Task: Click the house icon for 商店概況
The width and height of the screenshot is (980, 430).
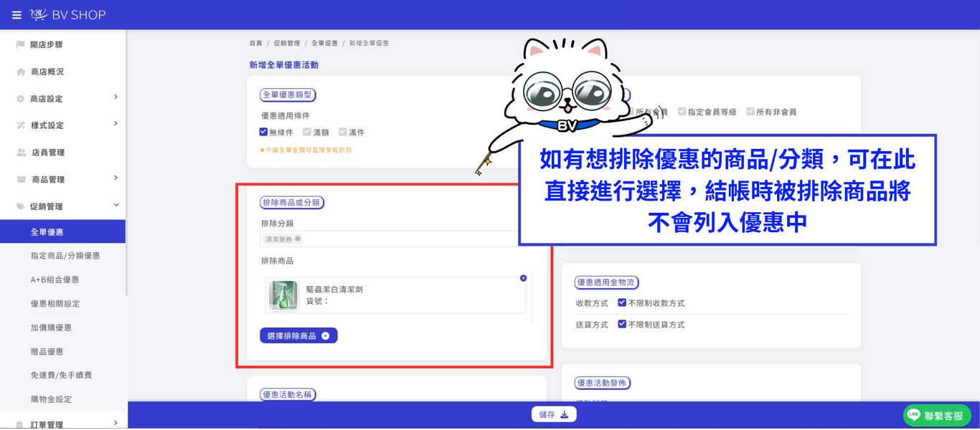Action: pyautogui.click(x=21, y=72)
